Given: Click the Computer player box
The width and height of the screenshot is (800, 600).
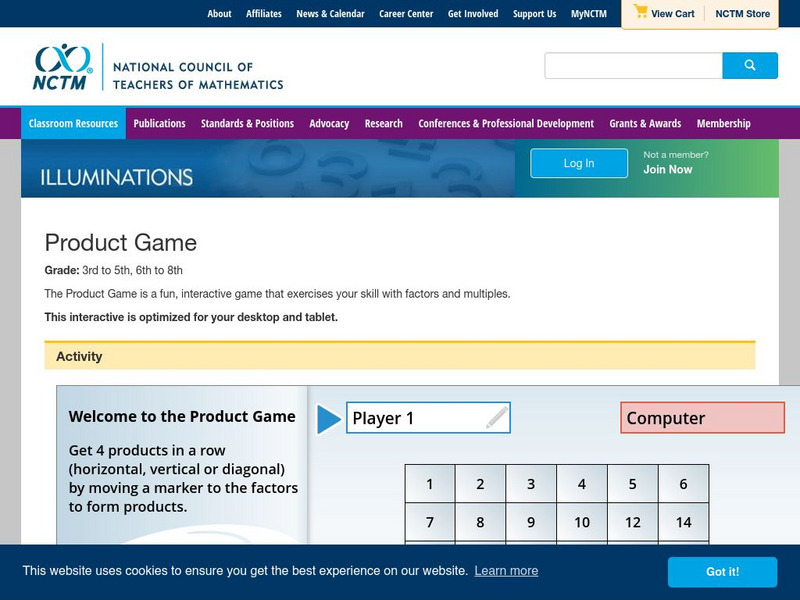Looking at the screenshot, I should pyautogui.click(x=703, y=418).
